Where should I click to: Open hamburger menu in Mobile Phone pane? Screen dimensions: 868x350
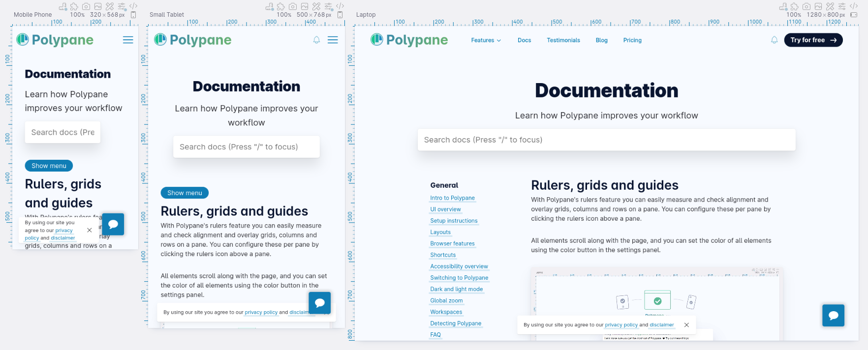(x=128, y=40)
